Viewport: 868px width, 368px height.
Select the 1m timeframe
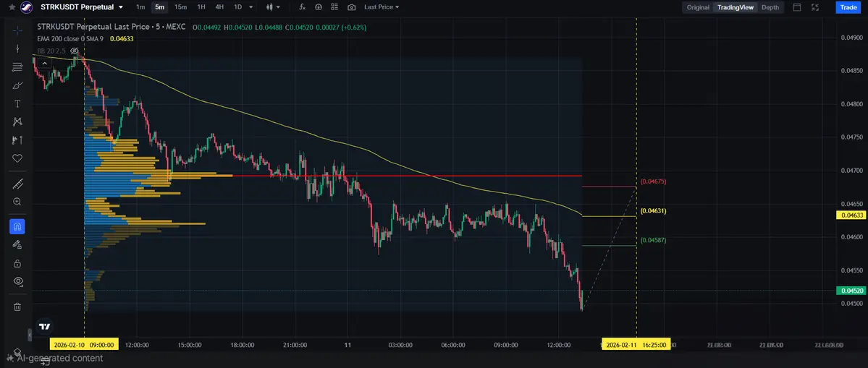(140, 7)
